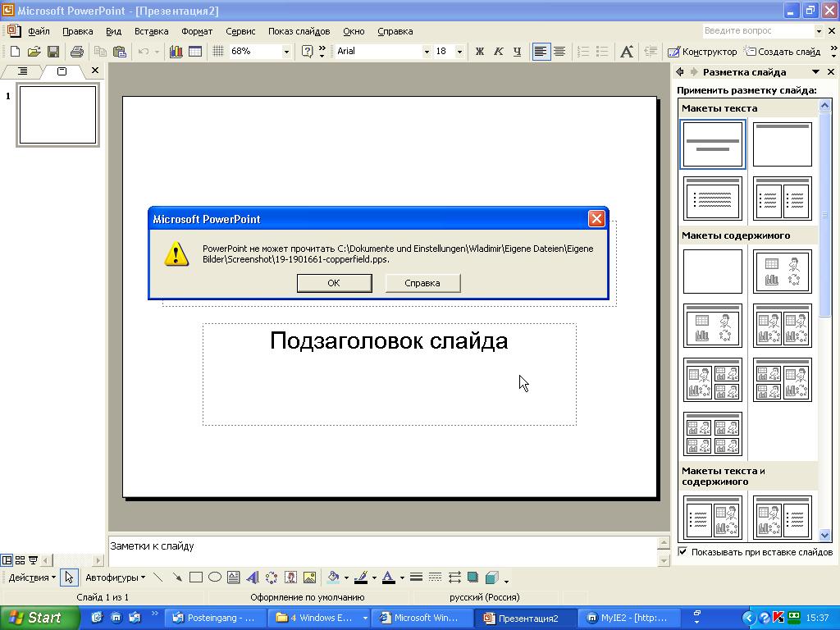840x630 pixels.
Task: Click OK in the error dialog
Action: point(334,283)
